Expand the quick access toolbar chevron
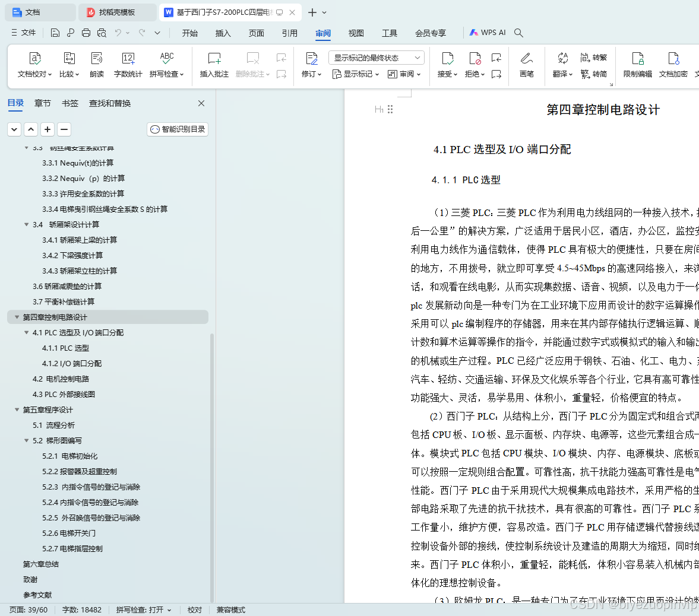This screenshot has width=699, height=616. (x=157, y=33)
